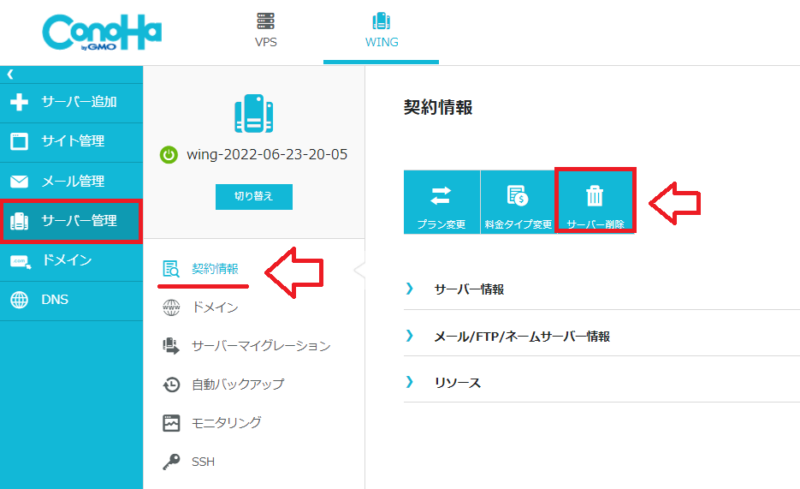Expand メール/FTP/ネームサーバー情報 section
Screen dimensions: 800x489
(x=521, y=337)
